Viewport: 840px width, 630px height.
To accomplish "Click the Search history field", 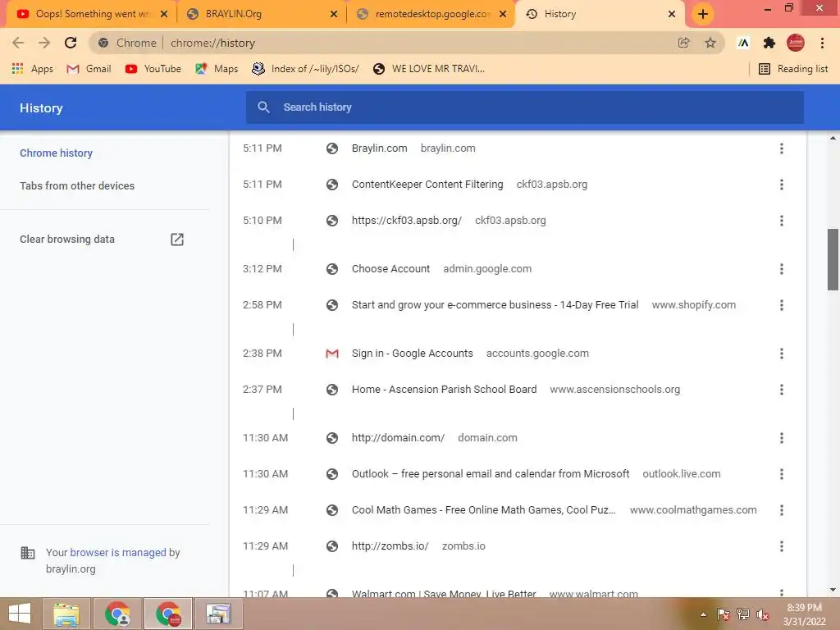I will coord(525,107).
